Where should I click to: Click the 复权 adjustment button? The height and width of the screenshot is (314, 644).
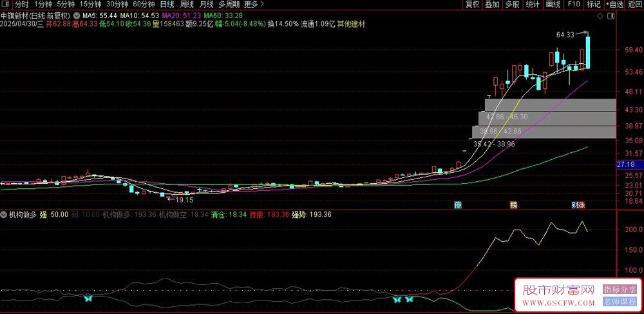pos(472,5)
